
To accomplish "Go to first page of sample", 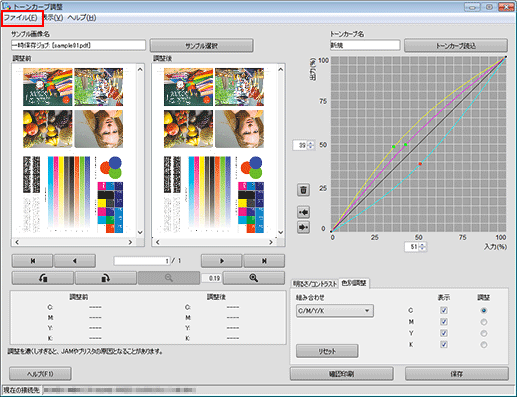I will 32,261.
